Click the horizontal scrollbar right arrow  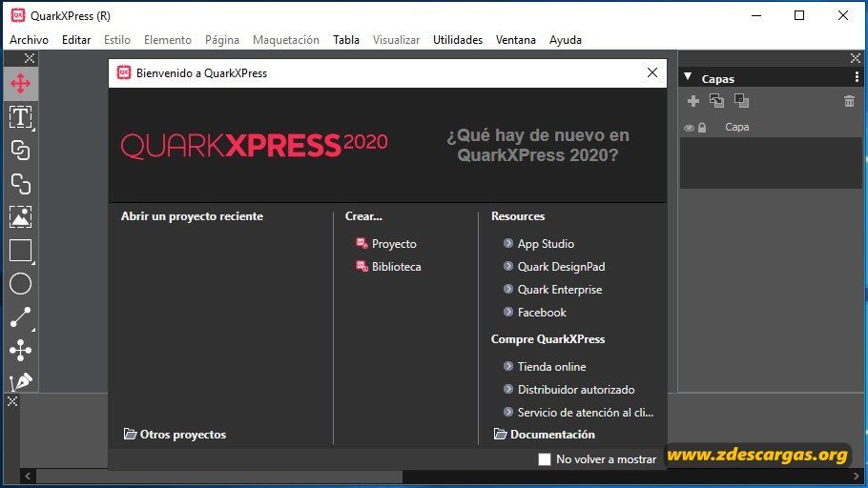pyautogui.click(x=856, y=476)
